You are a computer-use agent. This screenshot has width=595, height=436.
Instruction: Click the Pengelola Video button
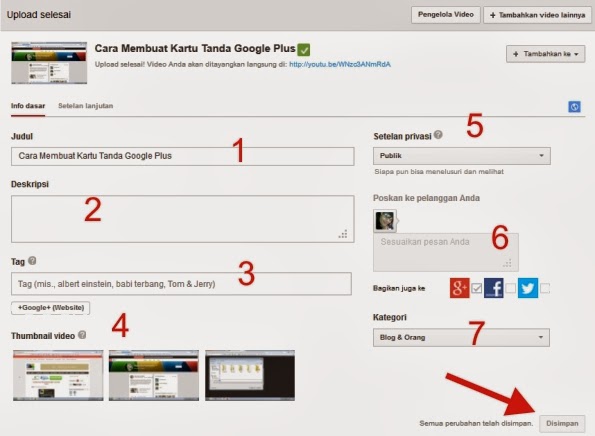pyautogui.click(x=445, y=15)
